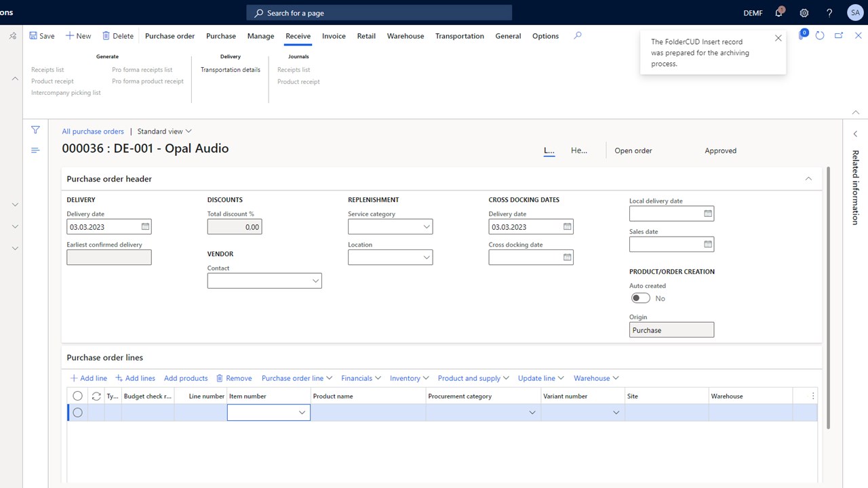Open Financials menu in lines toolbar

click(x=361, y=378)
